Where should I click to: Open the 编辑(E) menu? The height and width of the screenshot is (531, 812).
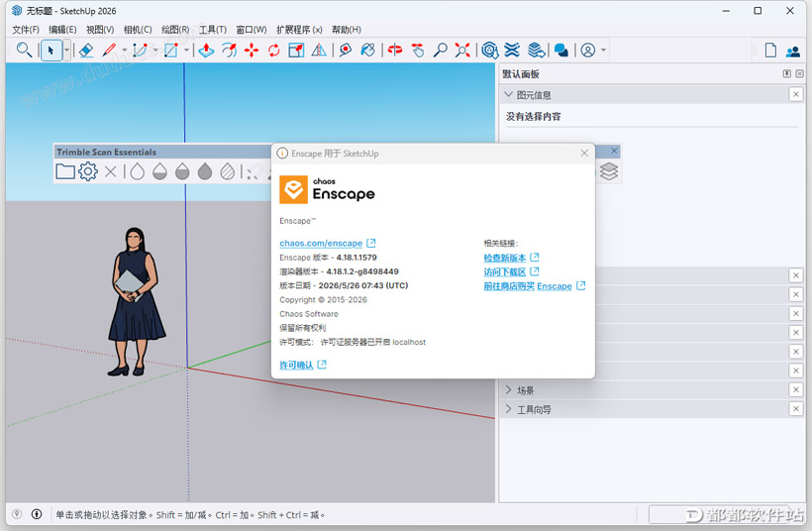62,30
